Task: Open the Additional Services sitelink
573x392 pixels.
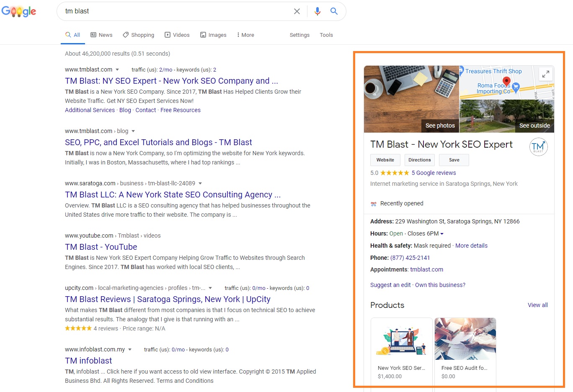Action: tap(90, 110)
